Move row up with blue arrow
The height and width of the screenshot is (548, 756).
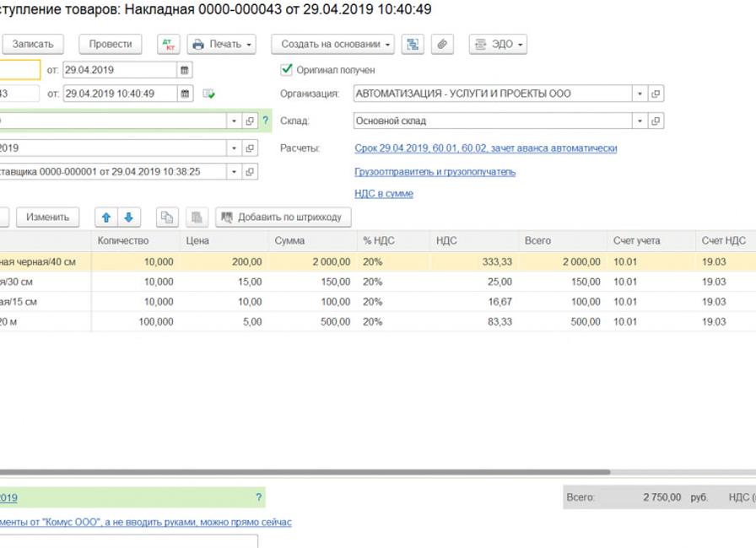coord(106,218)
